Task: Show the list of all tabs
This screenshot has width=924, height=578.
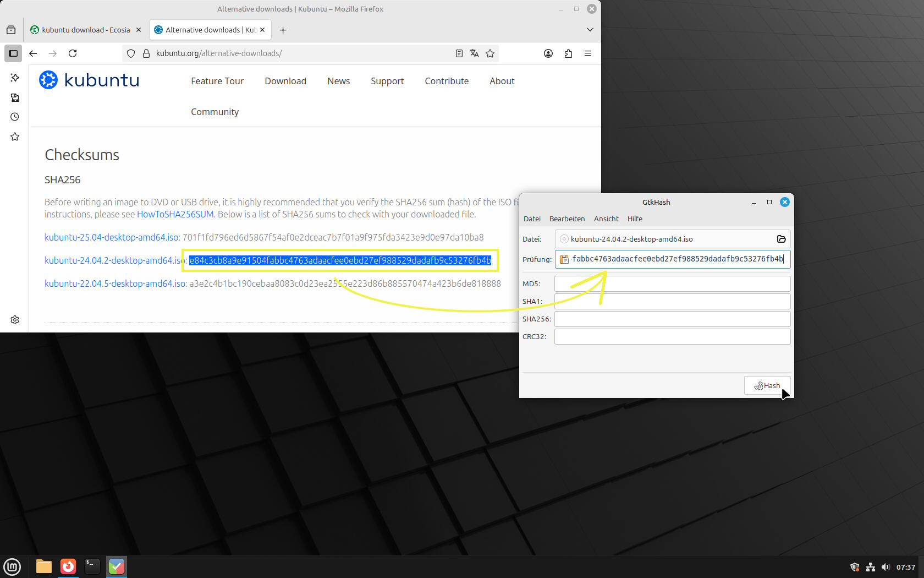Action: coord(590,30)
